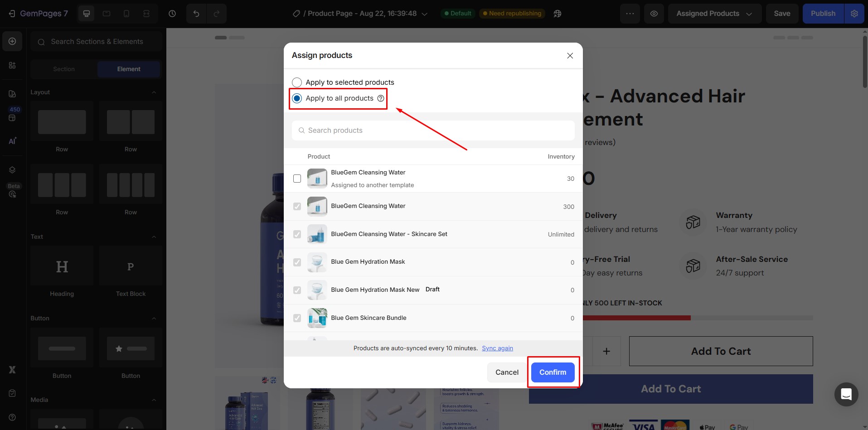This screenshot has height=430, width=868.
Task: Open the editing history panel
Action: [x=172, y=13]
